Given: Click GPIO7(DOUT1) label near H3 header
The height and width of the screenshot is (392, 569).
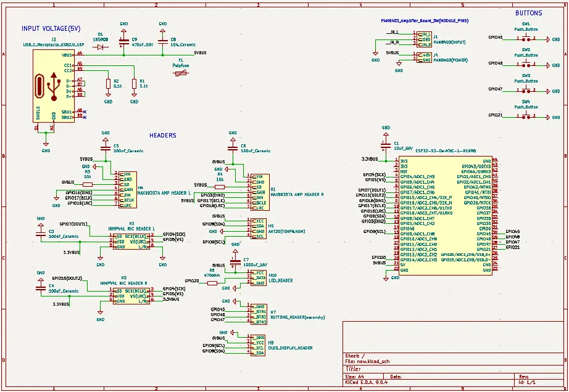Looking at the screenshot, I should point(73,224).
